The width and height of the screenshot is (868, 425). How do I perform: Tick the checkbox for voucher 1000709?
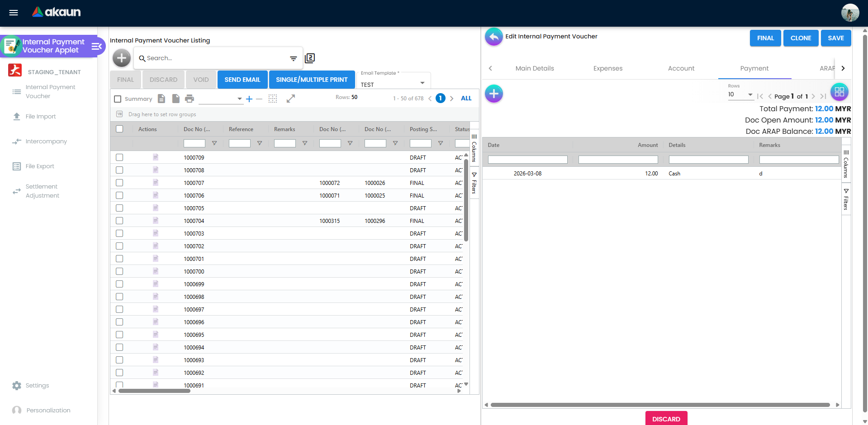[119, 157]
